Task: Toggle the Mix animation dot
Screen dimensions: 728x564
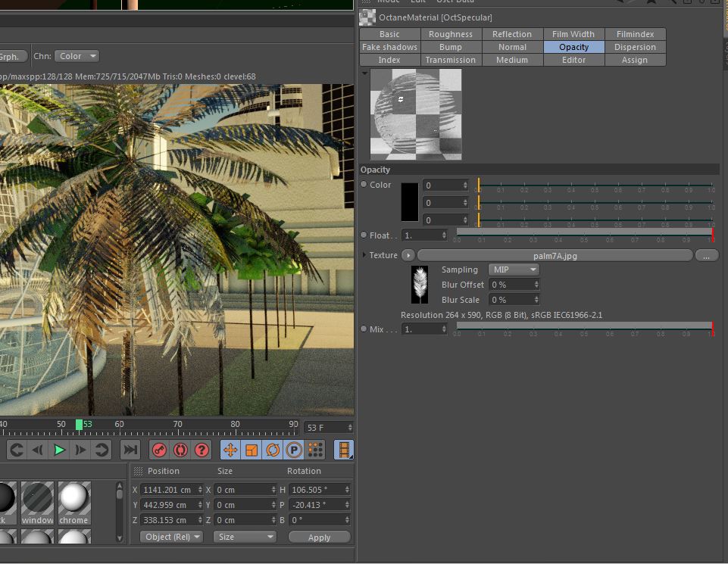Action: click(x=364, y=329)
